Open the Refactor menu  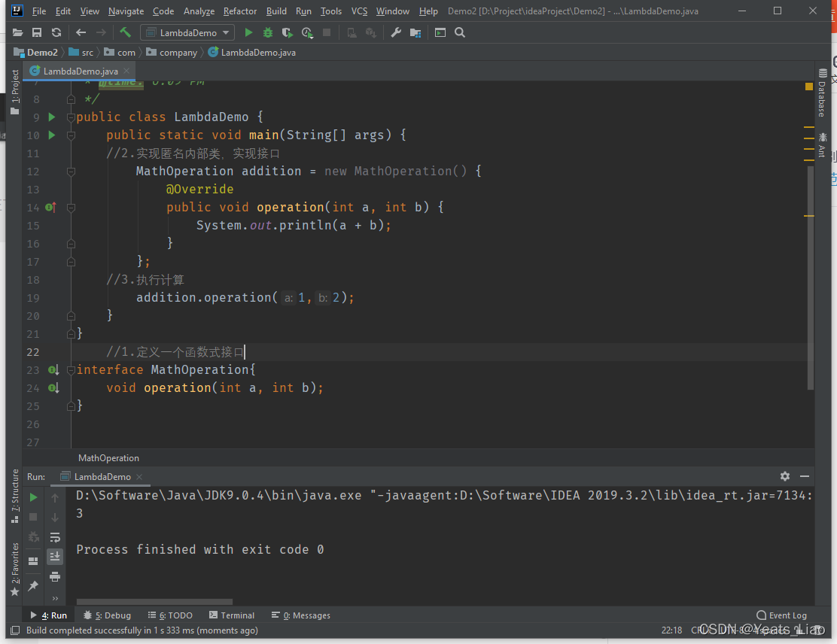239,11
